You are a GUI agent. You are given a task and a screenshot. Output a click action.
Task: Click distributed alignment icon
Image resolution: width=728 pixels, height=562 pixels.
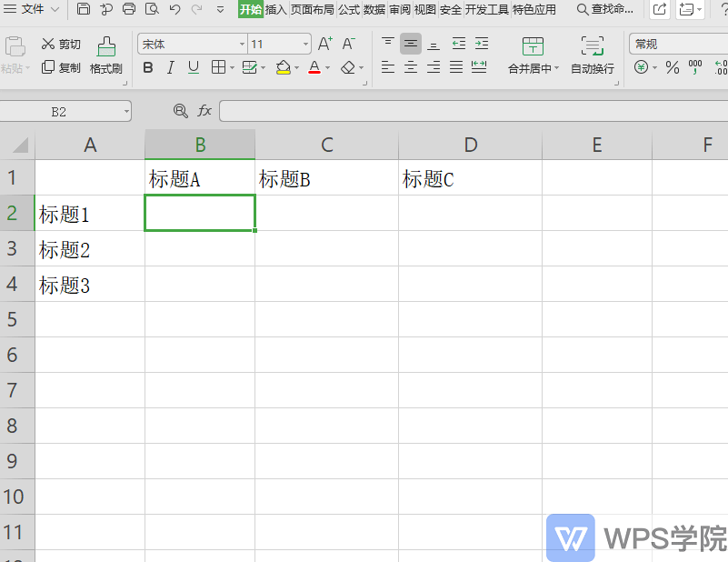[479, 67]
